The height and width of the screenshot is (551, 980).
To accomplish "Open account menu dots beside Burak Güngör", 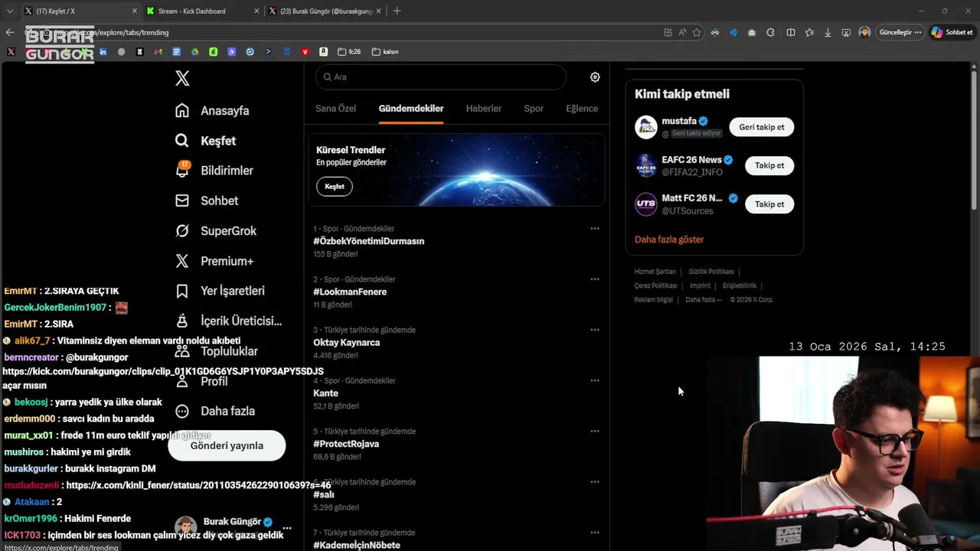I will (287, 528).
